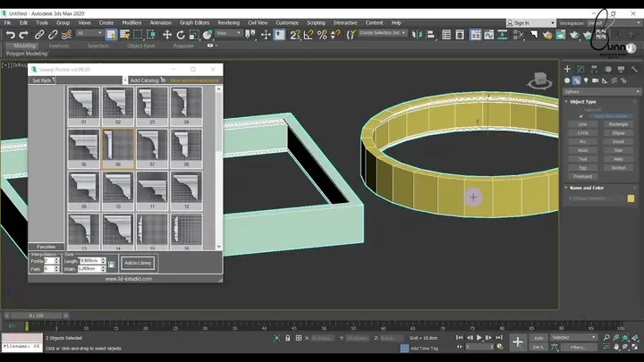Open www.3d-kstudio.com link
The height and width of the screenshot is (362, 644).
point(129,279)
